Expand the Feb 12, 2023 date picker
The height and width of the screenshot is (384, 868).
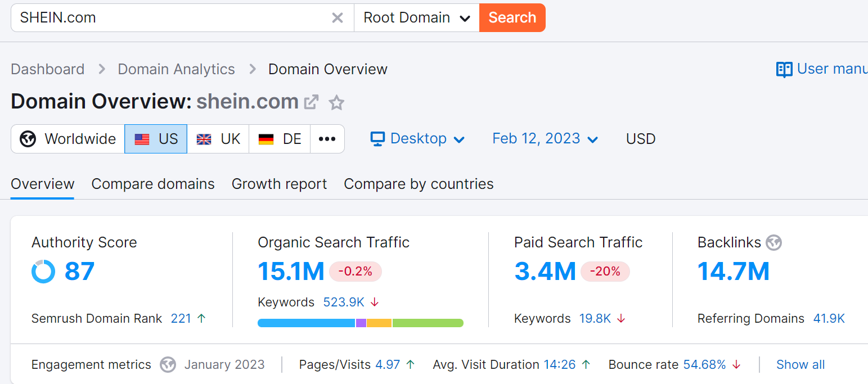pyautogui.click(x=545, y=139)
